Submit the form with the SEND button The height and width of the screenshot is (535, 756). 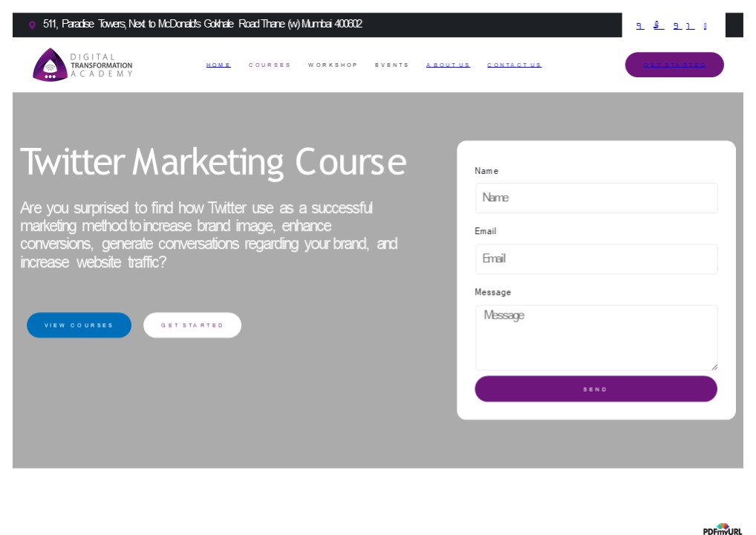point(596,389)
